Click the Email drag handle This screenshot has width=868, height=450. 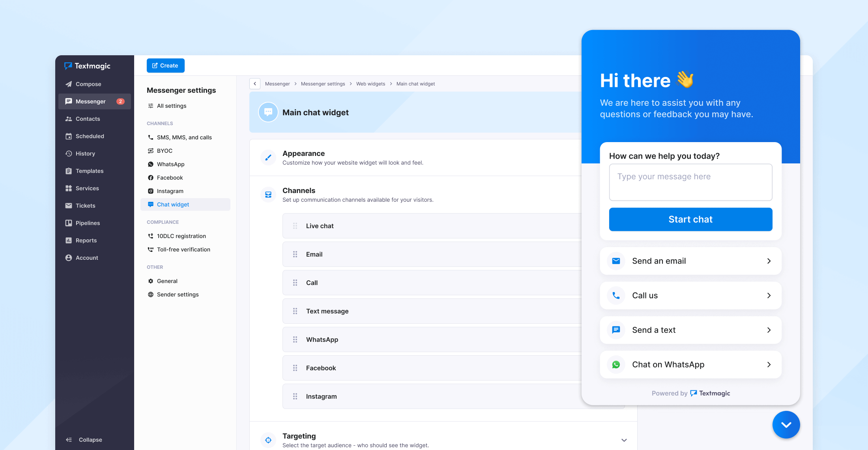(x=295, y=254)
